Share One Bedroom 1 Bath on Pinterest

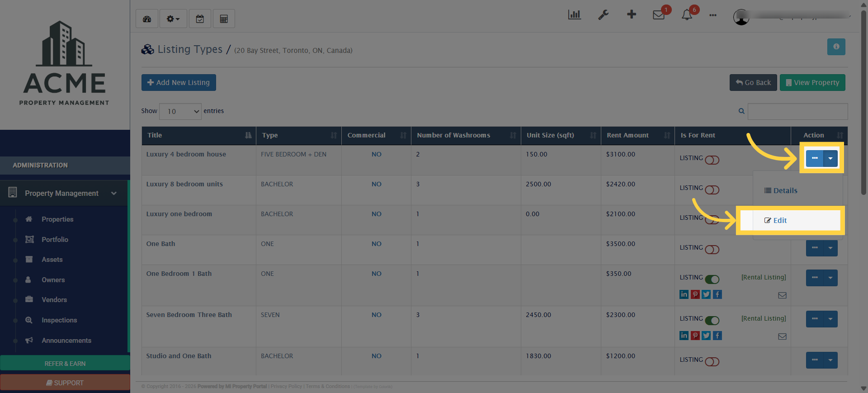695,294
